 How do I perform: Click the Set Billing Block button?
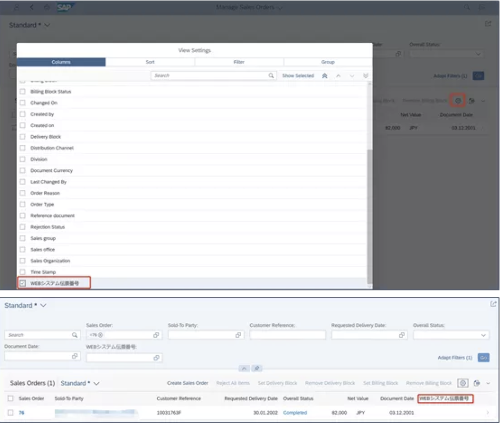[x=380, y=383]
